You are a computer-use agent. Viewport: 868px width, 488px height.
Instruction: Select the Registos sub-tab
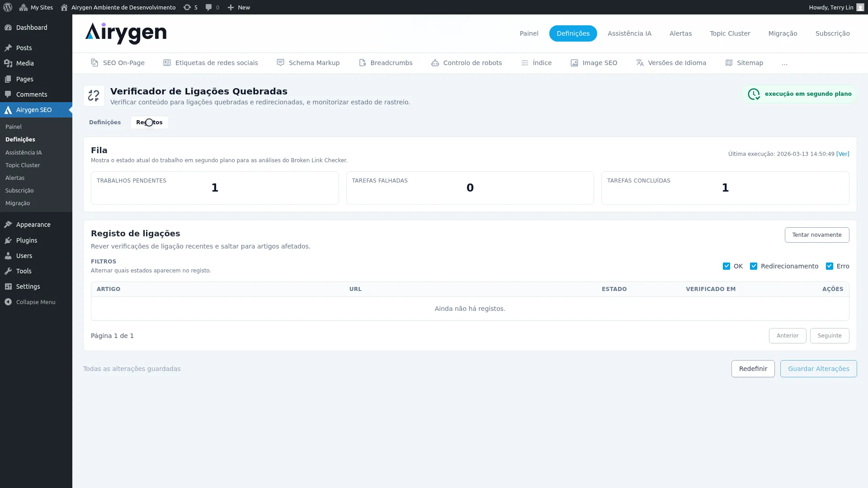point(149,122)
